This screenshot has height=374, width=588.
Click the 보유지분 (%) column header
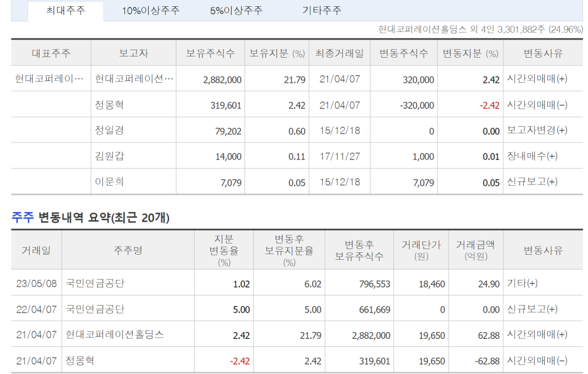coord(277,53)
